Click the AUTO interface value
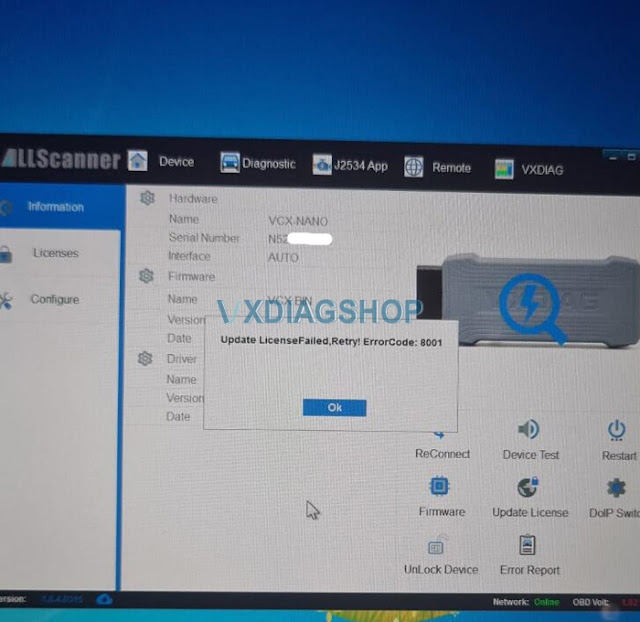Viewport: 640px width, 622px height. [283, 258]
